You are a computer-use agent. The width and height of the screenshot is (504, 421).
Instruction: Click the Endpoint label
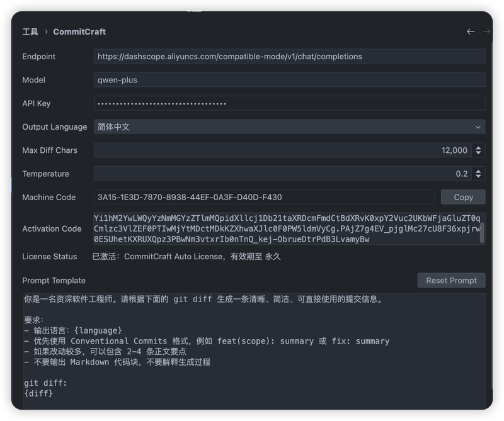[38, 57]
